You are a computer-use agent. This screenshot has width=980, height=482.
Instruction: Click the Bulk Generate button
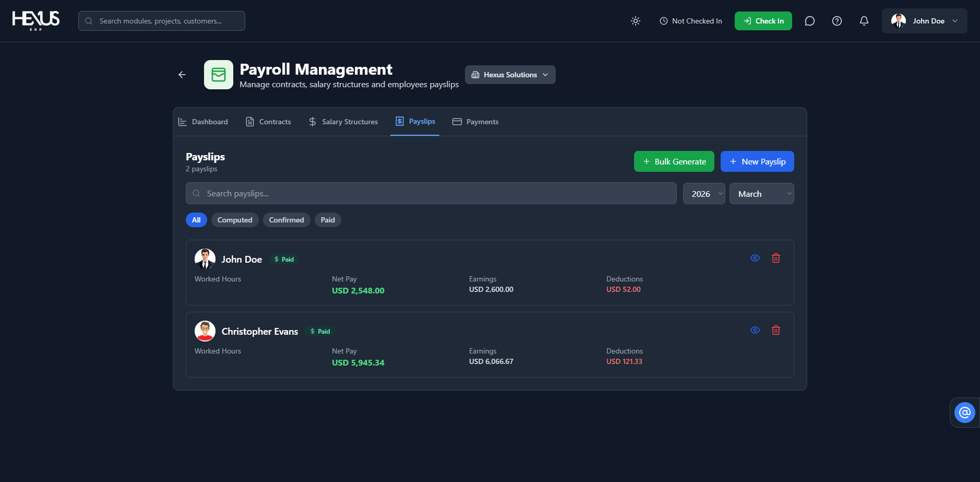click(x=674, y=161)
